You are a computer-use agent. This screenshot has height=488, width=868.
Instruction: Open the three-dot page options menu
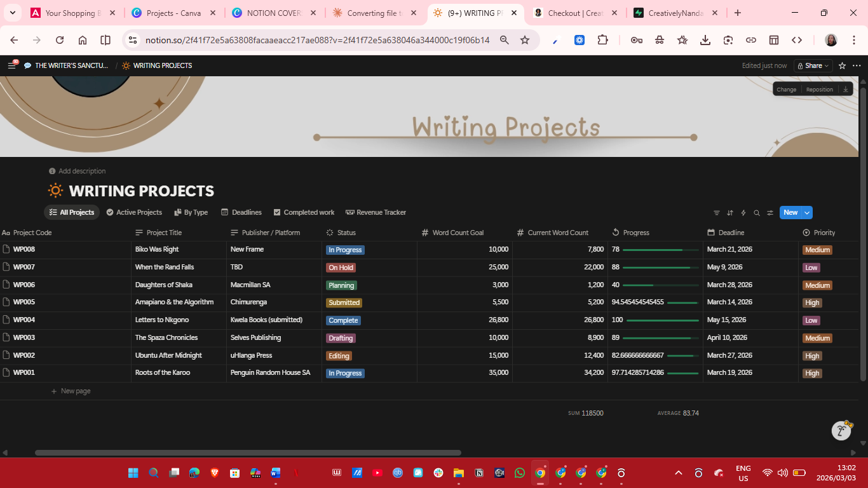(x=857, y=65)
